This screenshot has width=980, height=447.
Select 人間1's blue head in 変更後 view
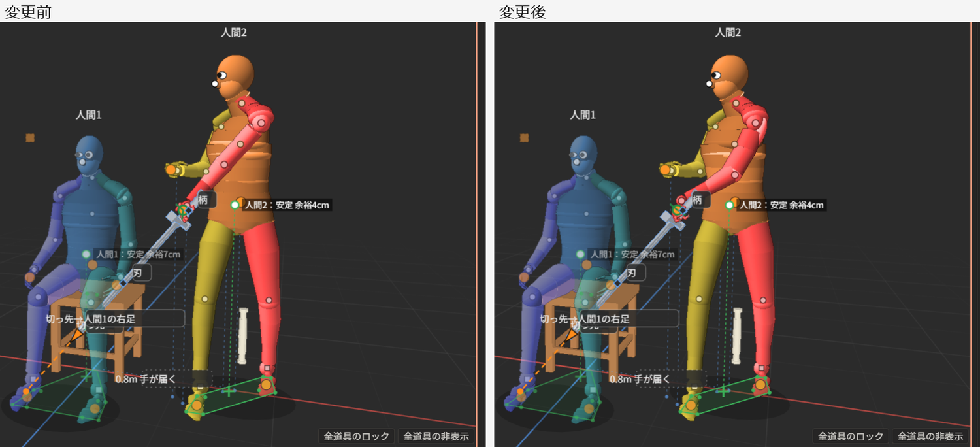click(x=583, y=156)
